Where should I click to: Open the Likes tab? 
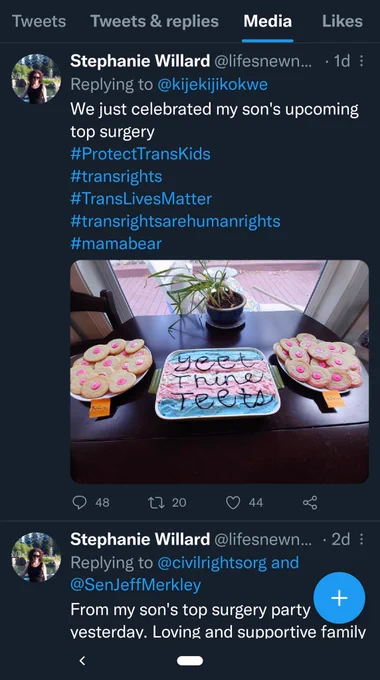tap(342, 21)
